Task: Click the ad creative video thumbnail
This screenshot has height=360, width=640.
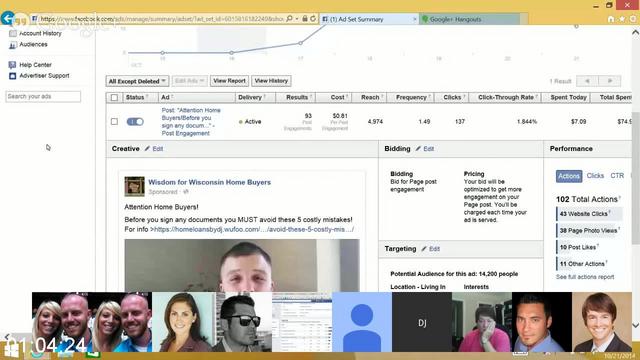Action: (242, 265)
